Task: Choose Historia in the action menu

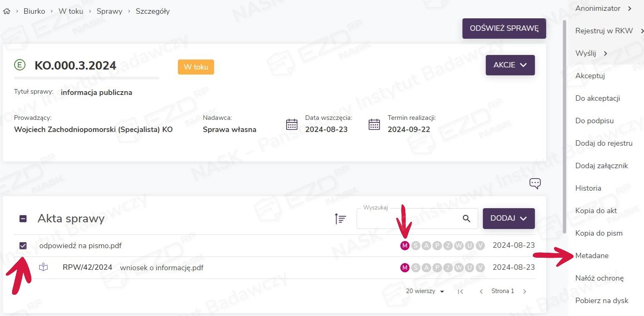Action: [588, 188]
